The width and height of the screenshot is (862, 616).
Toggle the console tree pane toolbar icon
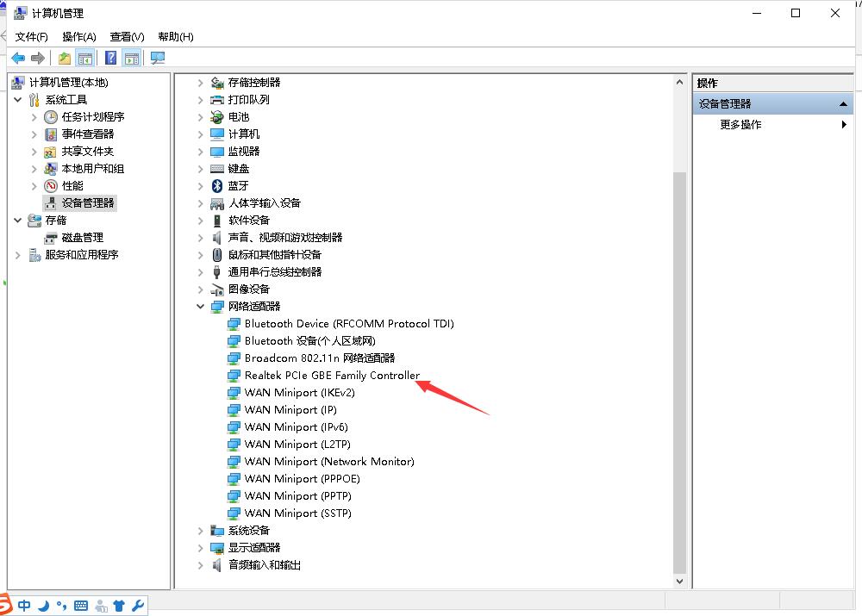coord(85,58)
